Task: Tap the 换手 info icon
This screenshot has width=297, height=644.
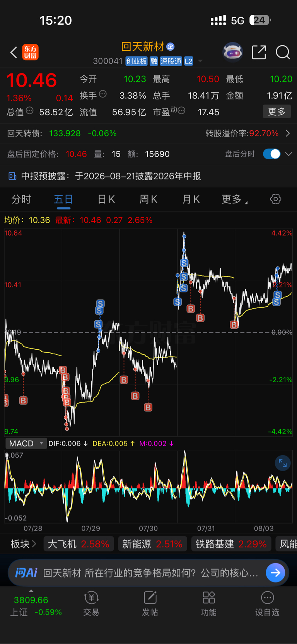Action: point(103,94)
